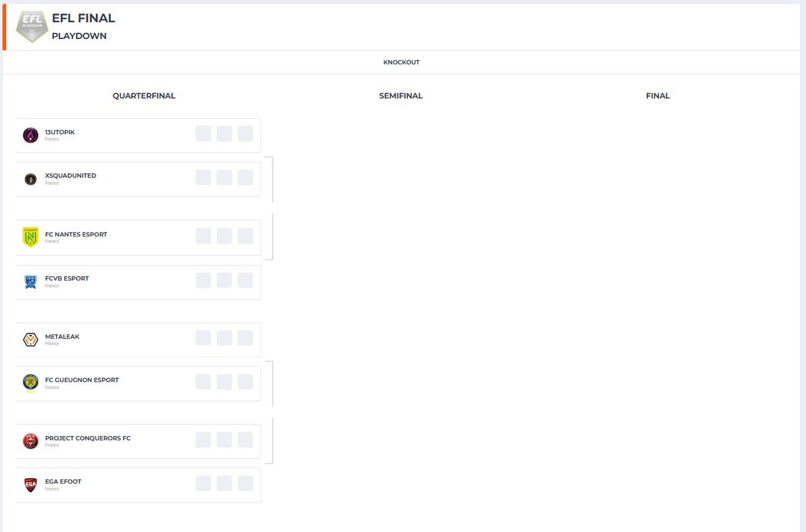Image resolution: width=806 pixels, height=532 pixels.
Task: Click the 13UTOPIK team logo
Action: [30, 135]
